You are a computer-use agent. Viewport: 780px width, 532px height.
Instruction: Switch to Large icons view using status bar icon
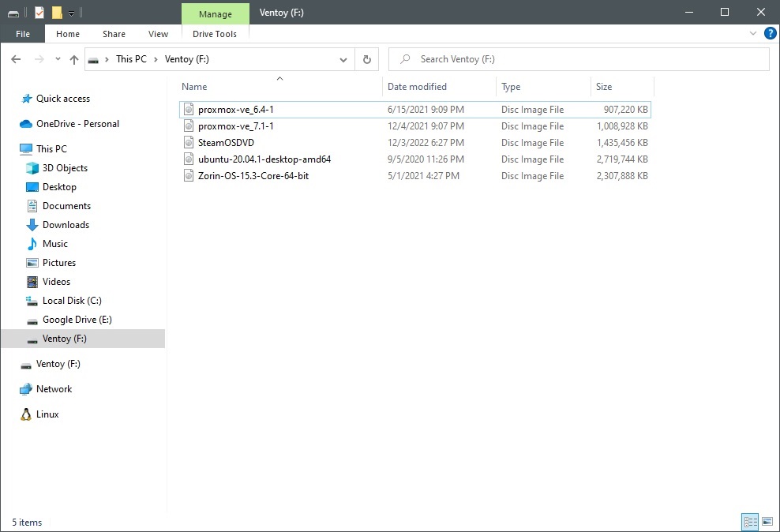pos(767,522)
